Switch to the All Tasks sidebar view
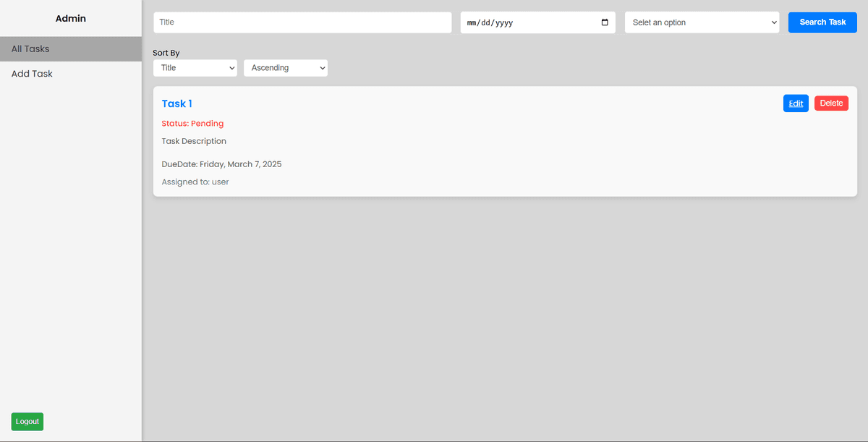The height and width of the screenshot is (442, 868). click(30, 48)
